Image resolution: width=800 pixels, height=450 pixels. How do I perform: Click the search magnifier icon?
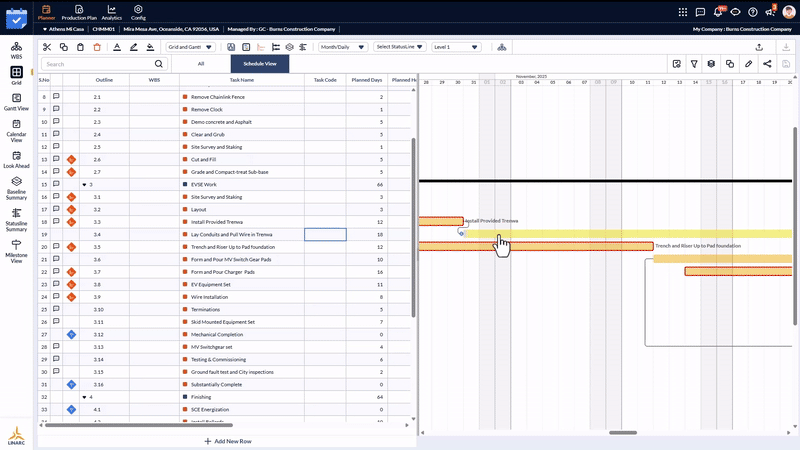click(159, 64)
